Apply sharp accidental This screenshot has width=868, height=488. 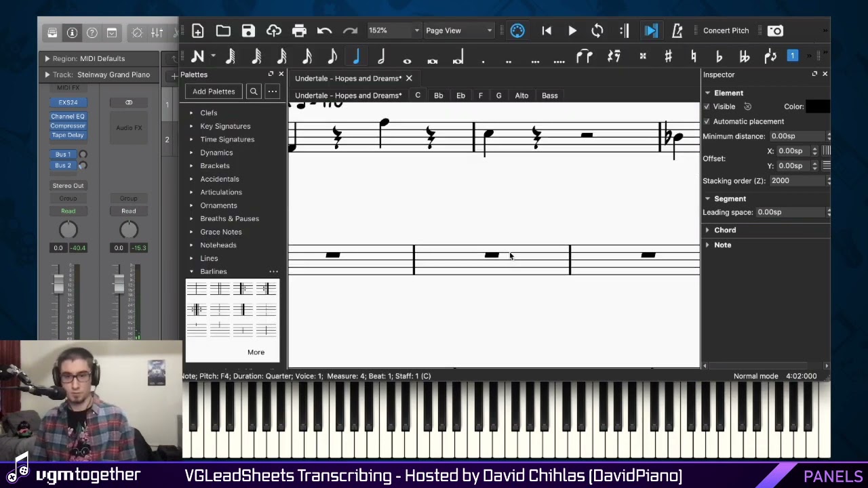(668, 56)
